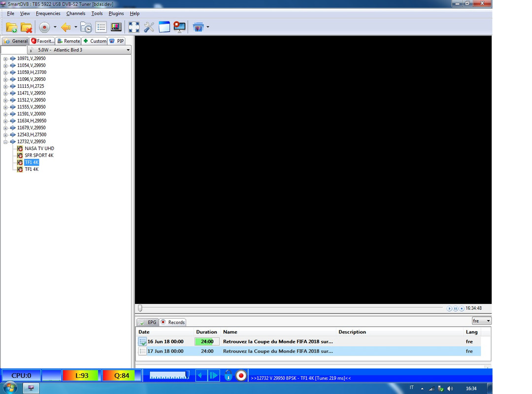
Task: Click the small play button near the clock
Action: (x=449, y=308)
